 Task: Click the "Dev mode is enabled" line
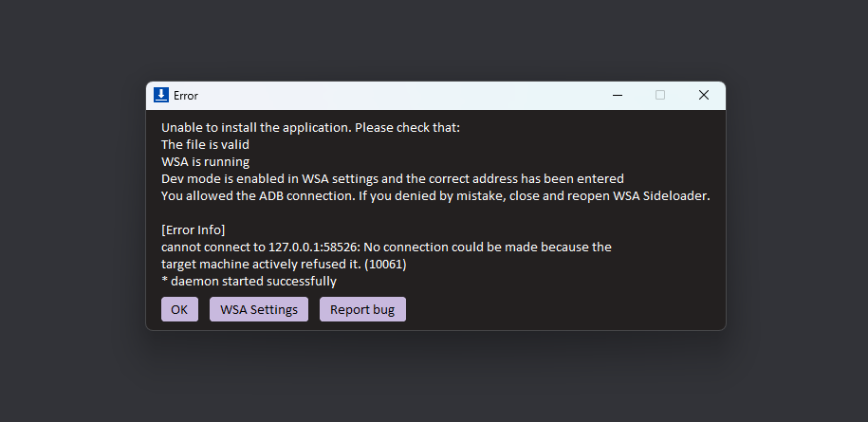point(393,179)
